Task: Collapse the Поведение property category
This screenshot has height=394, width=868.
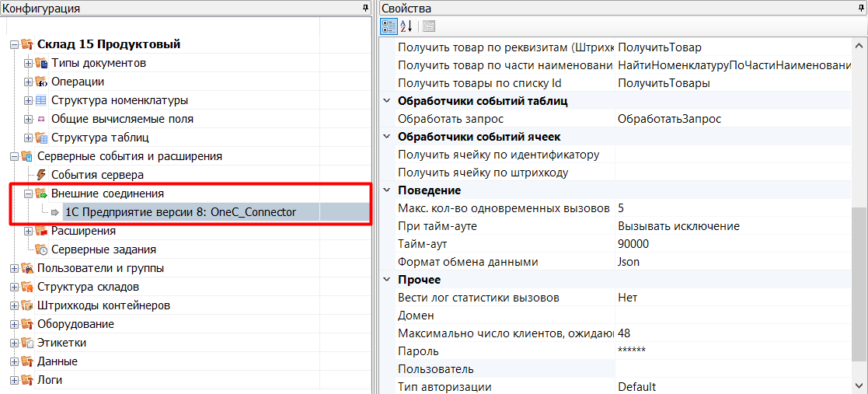Action: (x=386, y=190)
